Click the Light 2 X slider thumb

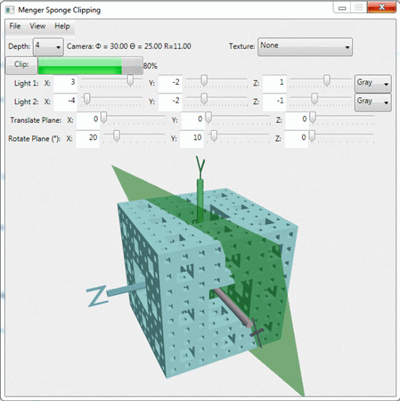pos(87,99)
